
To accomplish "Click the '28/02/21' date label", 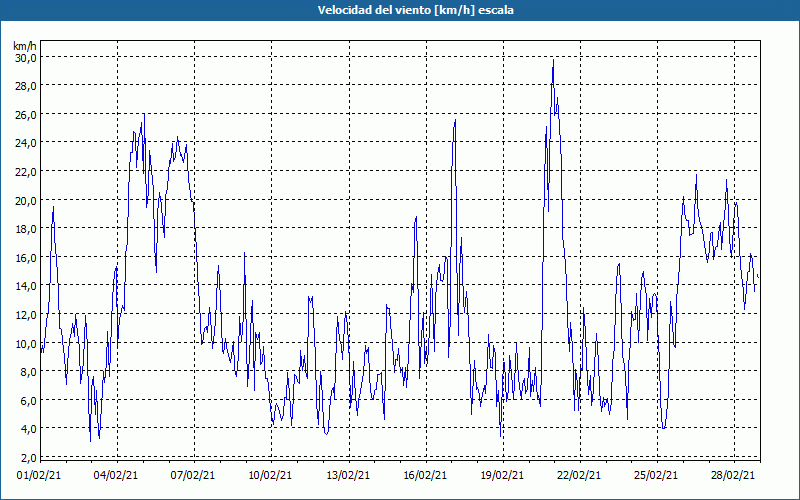I will point(733,475).
